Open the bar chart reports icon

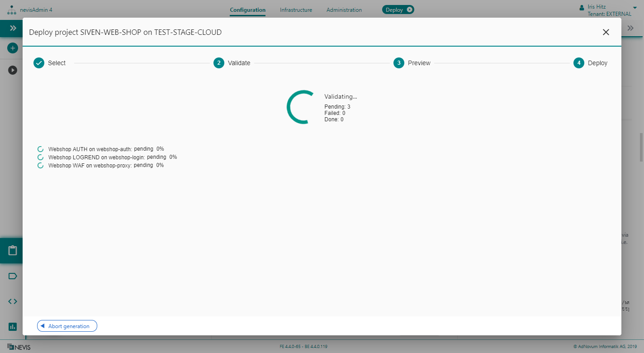click(13, 326)
